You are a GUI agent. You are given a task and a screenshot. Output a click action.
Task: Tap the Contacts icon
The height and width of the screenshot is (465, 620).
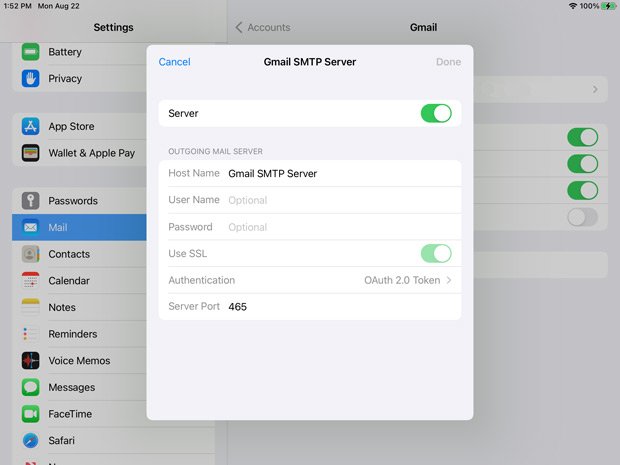pyautogui.click(x=30, y=254)
